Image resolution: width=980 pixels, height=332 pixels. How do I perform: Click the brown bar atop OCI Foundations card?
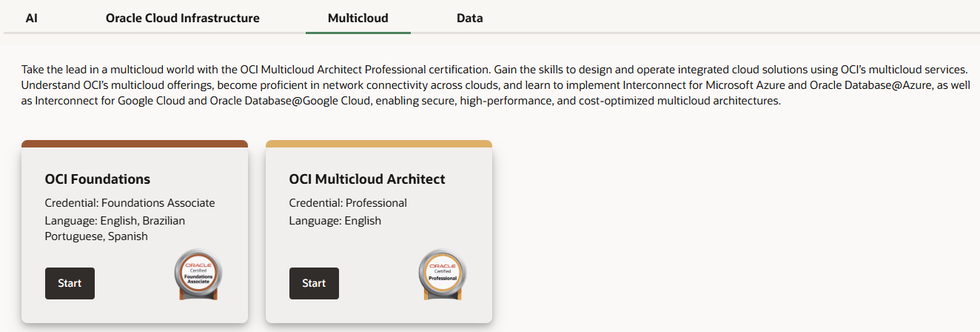click(135, 144)
